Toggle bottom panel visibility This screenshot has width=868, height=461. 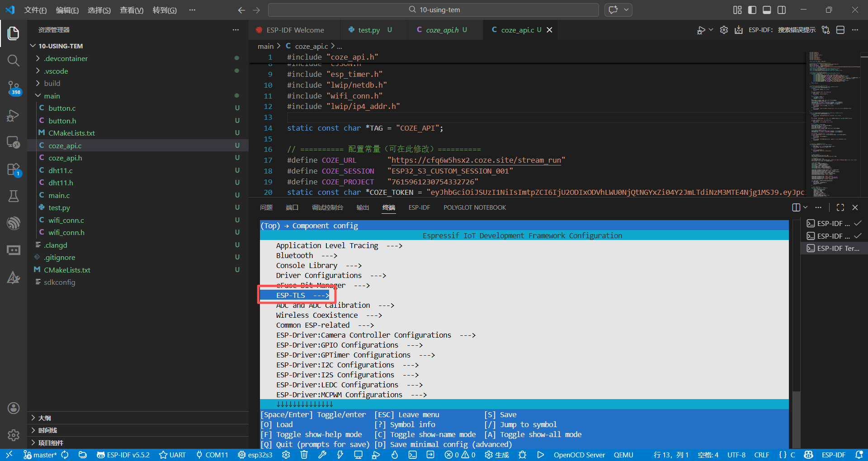pos(767,10)
